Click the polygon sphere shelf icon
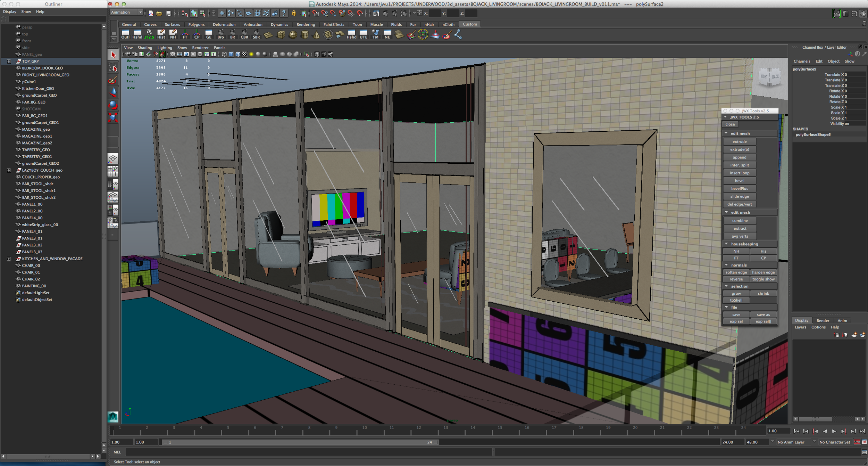The height and width of the screenshot is (466, 868). 293,34
